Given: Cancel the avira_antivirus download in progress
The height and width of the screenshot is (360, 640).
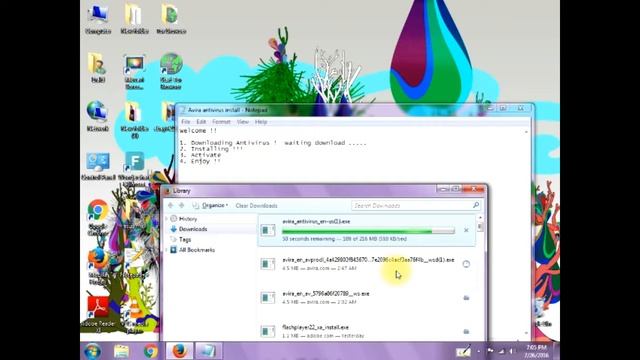Looking at the screenshot, I should (466, 230).
